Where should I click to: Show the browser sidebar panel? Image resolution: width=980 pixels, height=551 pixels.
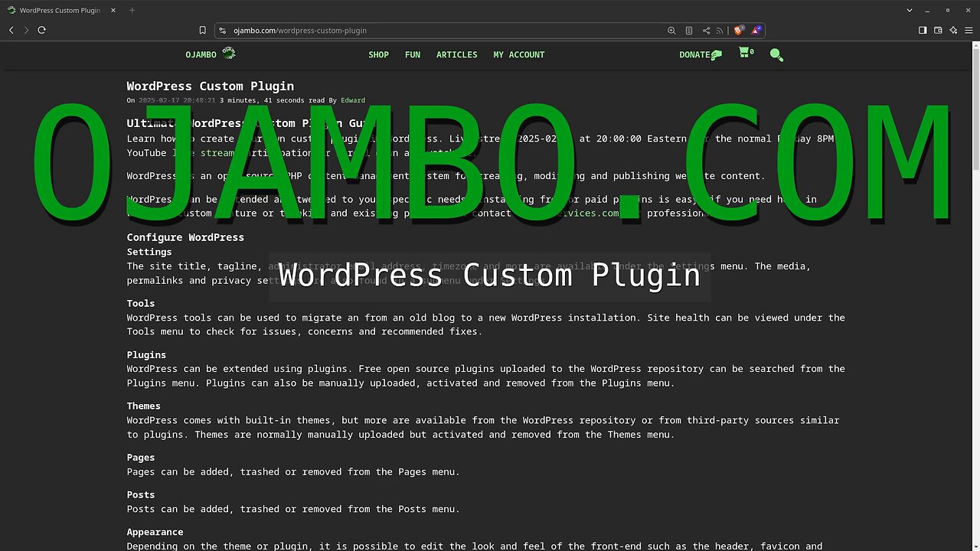[923, 30]
